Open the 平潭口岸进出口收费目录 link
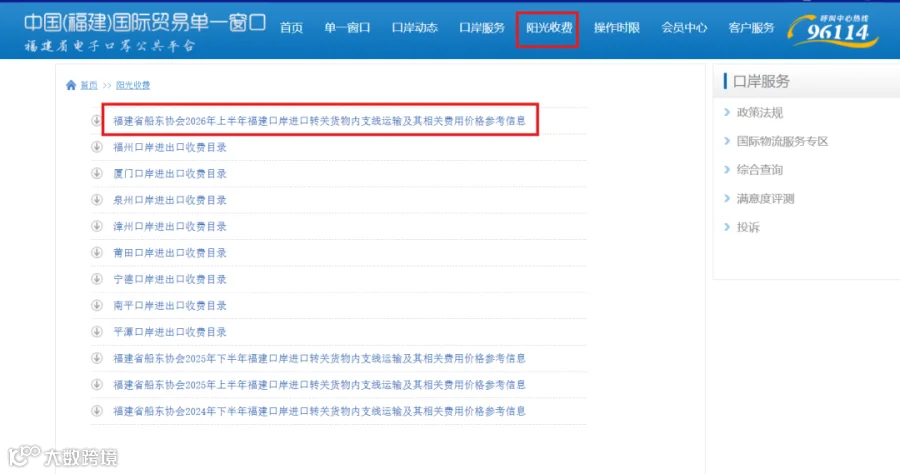 (x=170, y=332)
